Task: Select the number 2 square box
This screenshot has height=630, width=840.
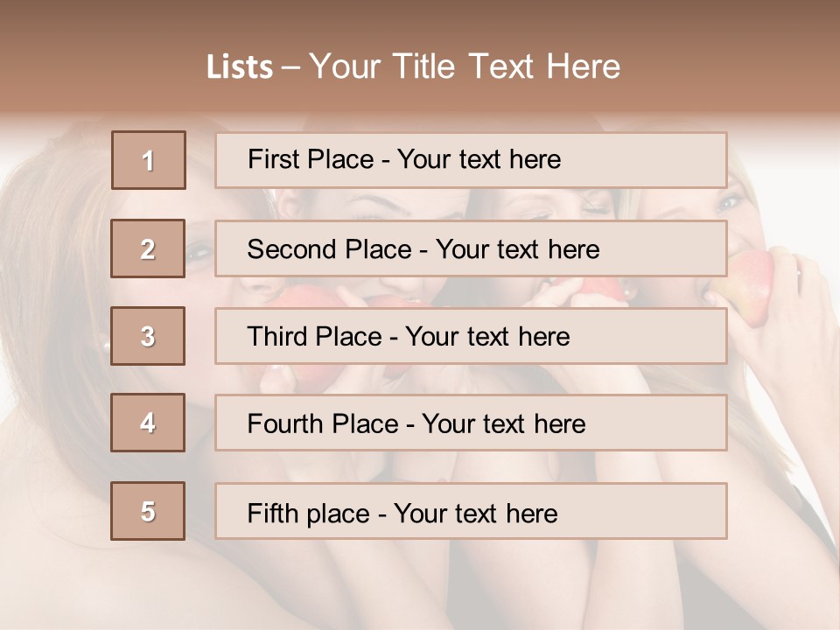Action: tap(149, 248)
